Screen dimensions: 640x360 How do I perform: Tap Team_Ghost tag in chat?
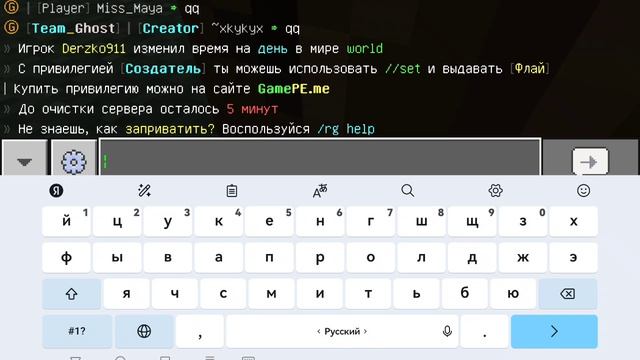tap(73, 29)
